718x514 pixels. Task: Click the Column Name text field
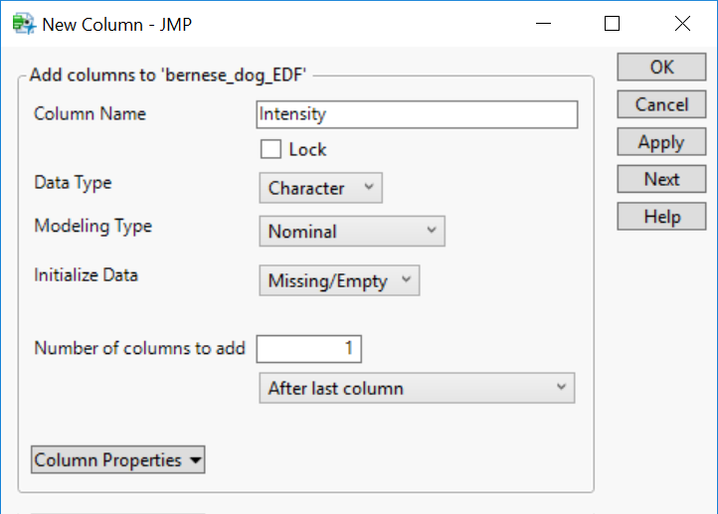tap(417, 114)
